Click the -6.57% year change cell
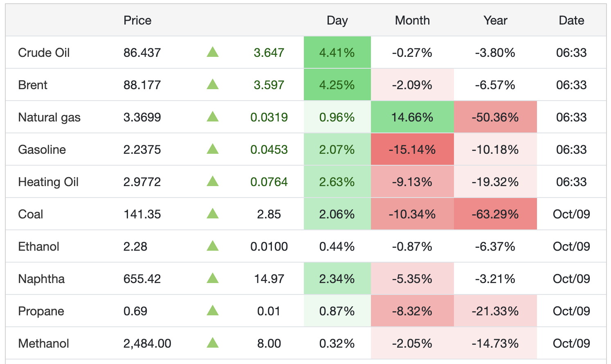 495,85
